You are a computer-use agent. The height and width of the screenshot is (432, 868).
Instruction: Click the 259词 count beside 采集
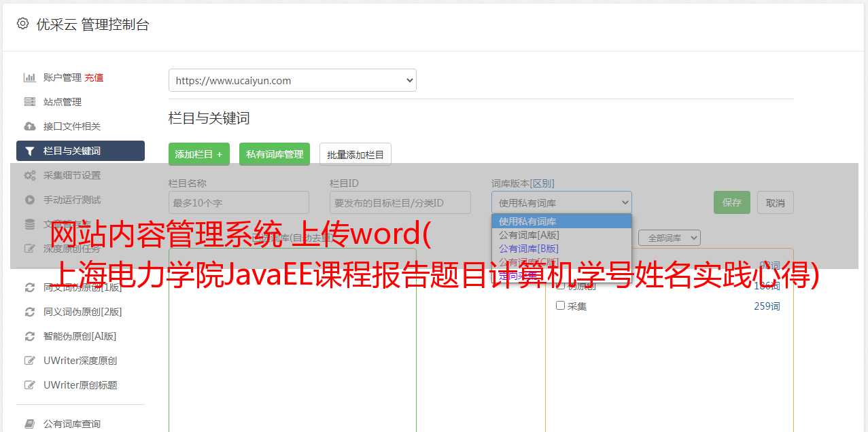pos(767,306)
